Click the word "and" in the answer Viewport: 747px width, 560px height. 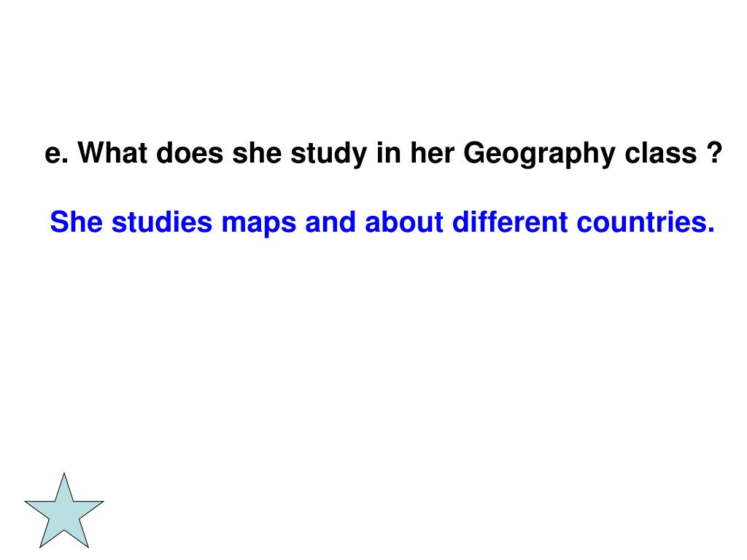point(330,222)
